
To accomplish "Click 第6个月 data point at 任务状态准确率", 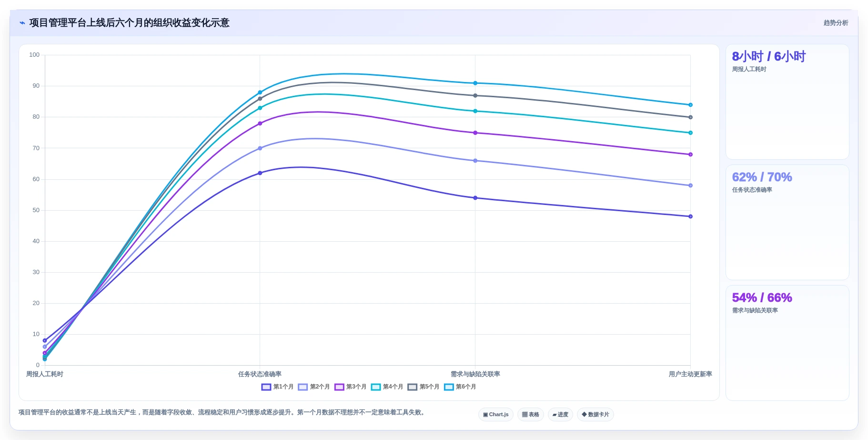I will 260,92.
